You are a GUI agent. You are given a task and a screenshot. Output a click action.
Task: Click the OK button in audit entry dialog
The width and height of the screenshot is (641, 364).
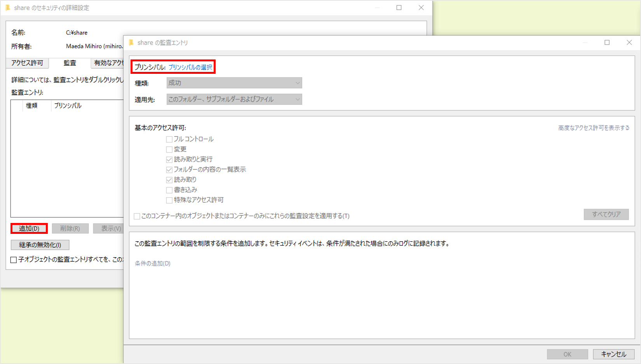pos(567,354)
